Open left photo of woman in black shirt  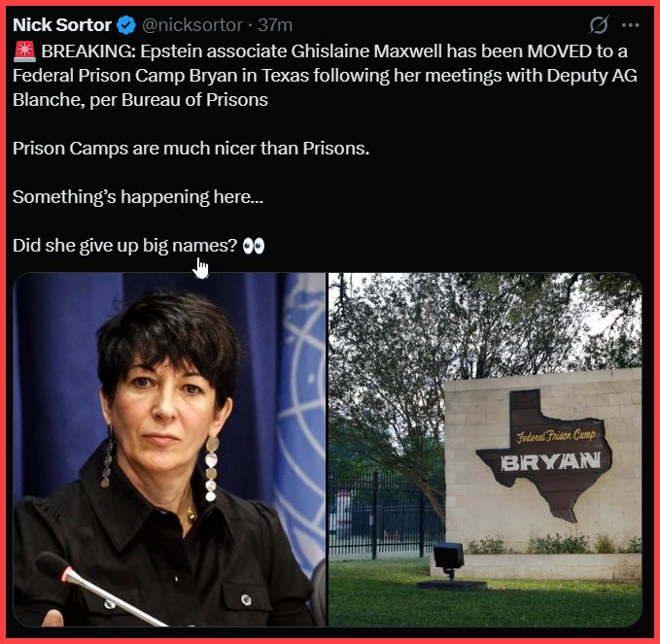point(170,449)
